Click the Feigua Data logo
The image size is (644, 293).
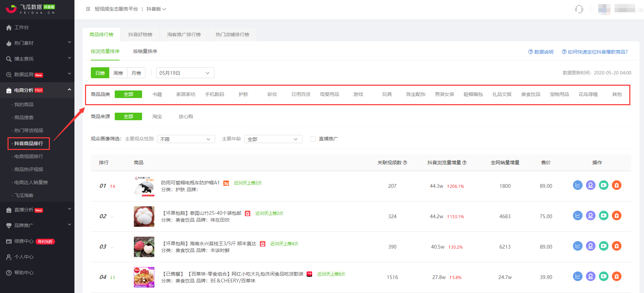30,9
